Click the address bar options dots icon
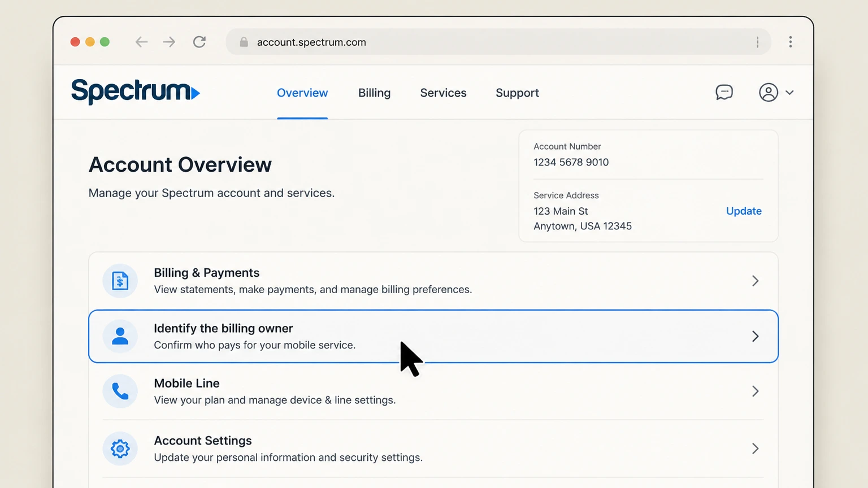Image resolution: width=868 pixels, height=488 pixels. (757, 42)
